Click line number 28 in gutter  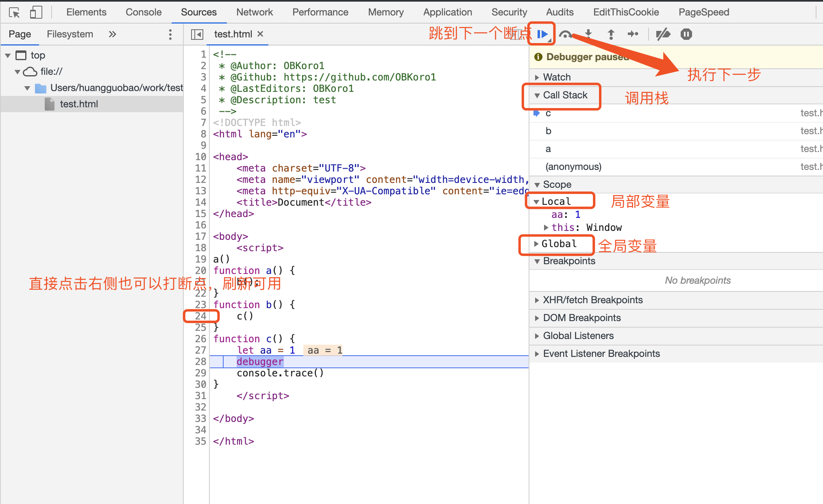(201, 361)
